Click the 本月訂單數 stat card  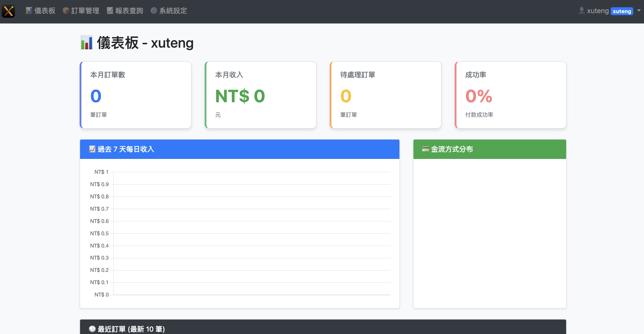pyautogui.click(x=136, y=95)
